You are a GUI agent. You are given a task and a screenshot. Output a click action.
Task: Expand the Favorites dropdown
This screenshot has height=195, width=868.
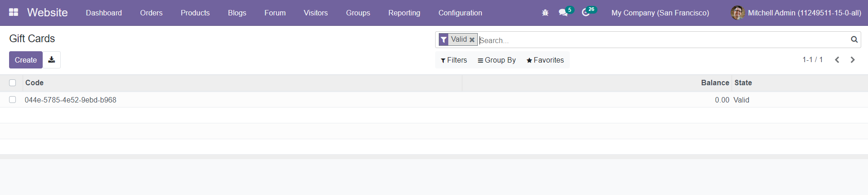pos(545,60)
